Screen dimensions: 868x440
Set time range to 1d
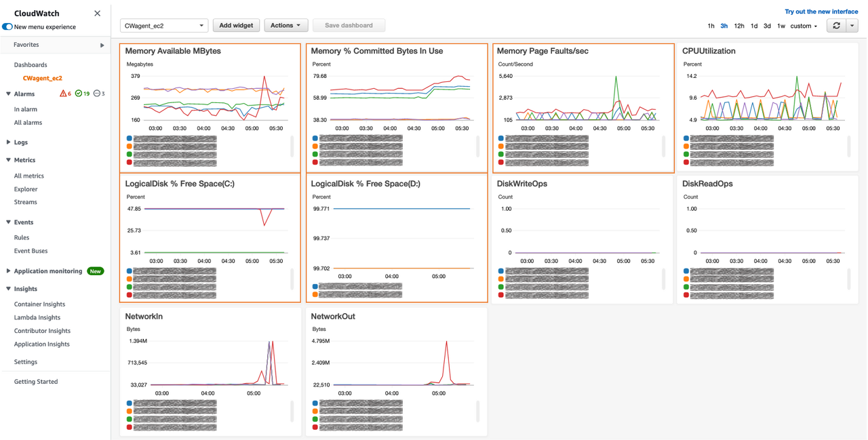754,26
